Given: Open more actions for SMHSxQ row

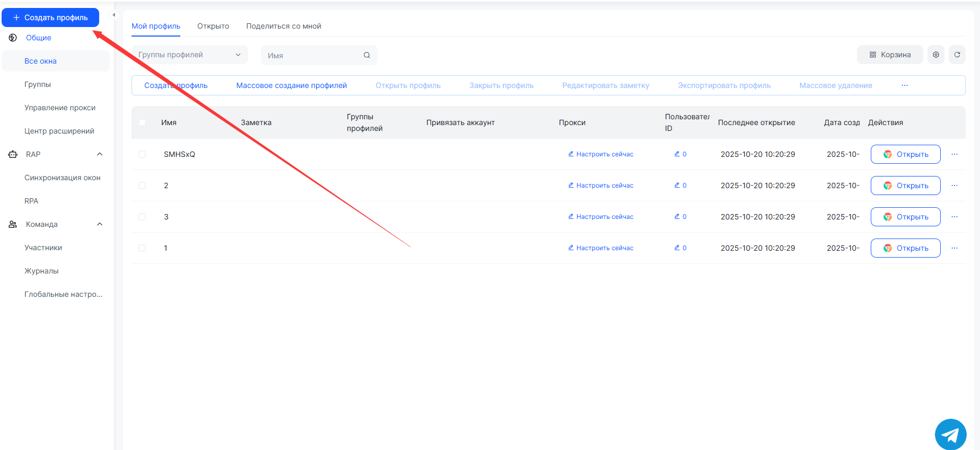Looking at the screenshot, I should pyautogui.click(x=954, y=154).
